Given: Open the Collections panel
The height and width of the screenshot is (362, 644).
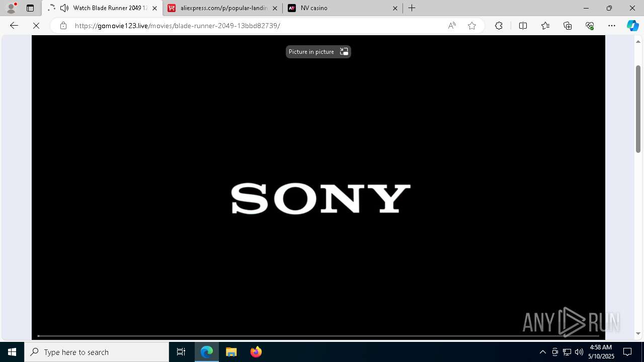Looking at the screenshot, I should 568,26.
